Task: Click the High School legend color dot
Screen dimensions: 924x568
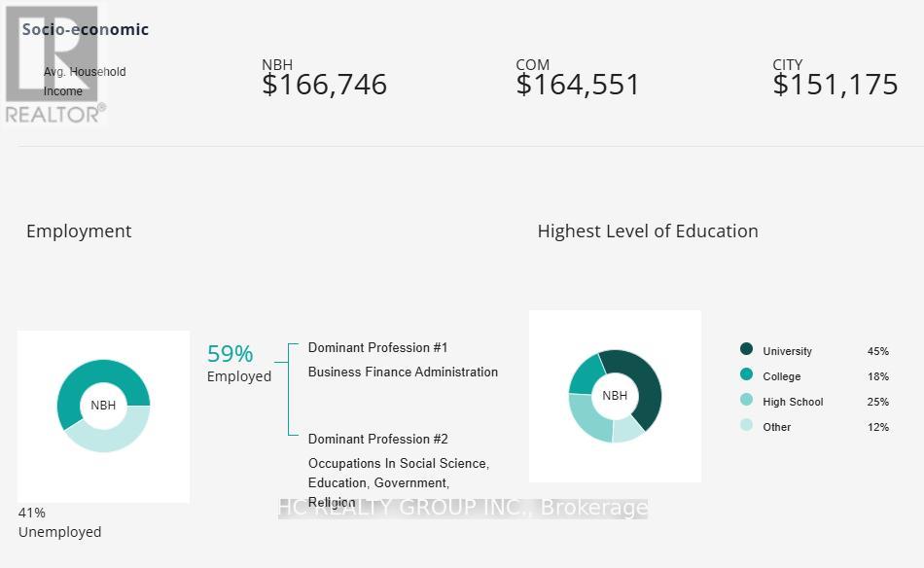Action: [746, 400]
